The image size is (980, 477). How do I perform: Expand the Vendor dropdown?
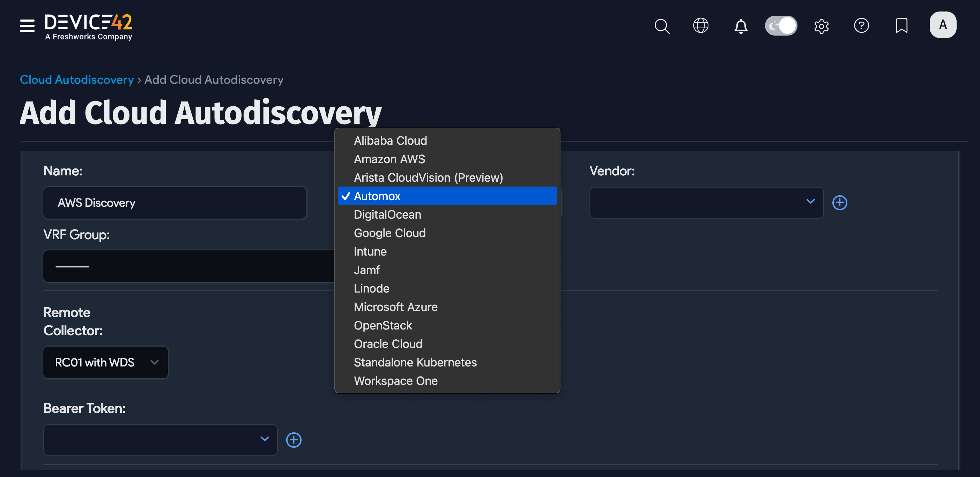[706, 203]
